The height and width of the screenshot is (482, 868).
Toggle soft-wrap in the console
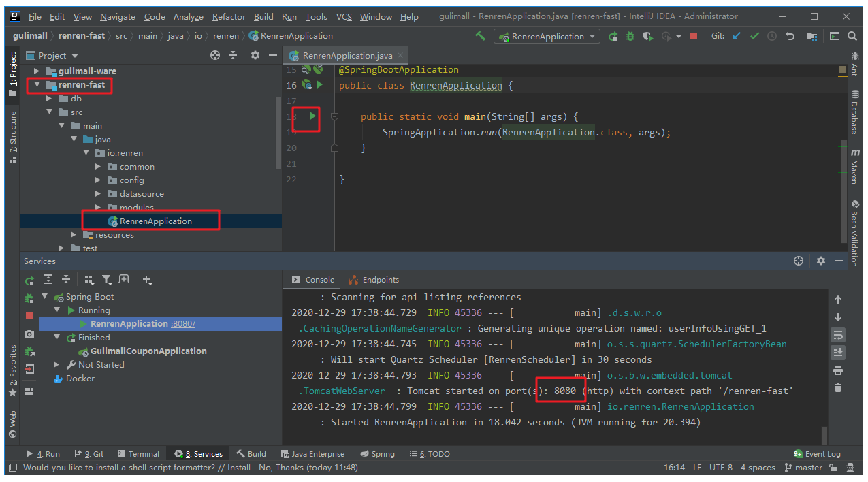838,335
